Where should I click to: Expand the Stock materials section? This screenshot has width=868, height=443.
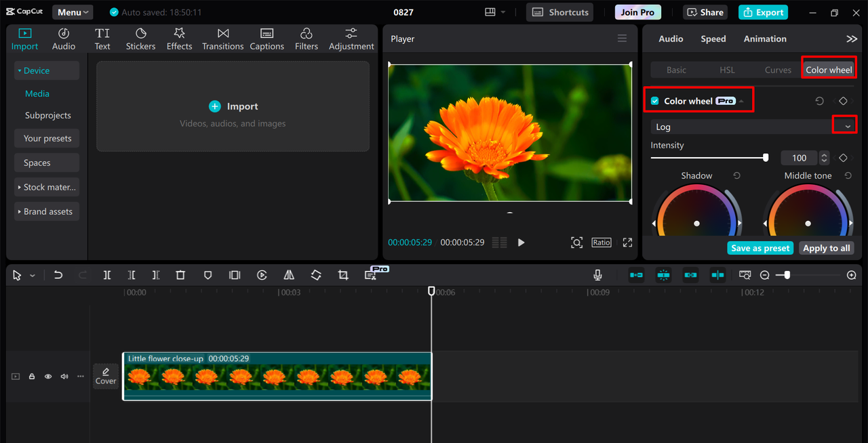coord(47,187)
